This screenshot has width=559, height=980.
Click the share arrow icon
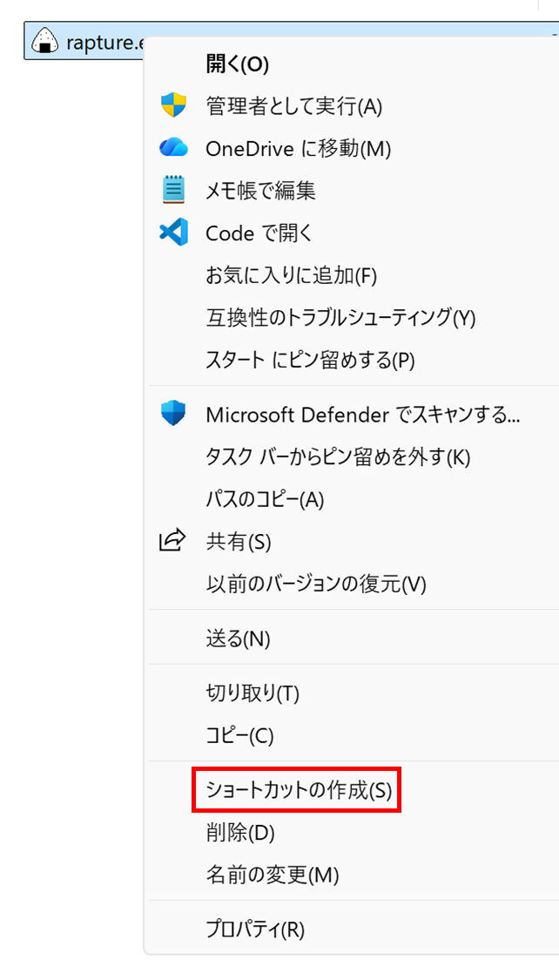(173, 541)
